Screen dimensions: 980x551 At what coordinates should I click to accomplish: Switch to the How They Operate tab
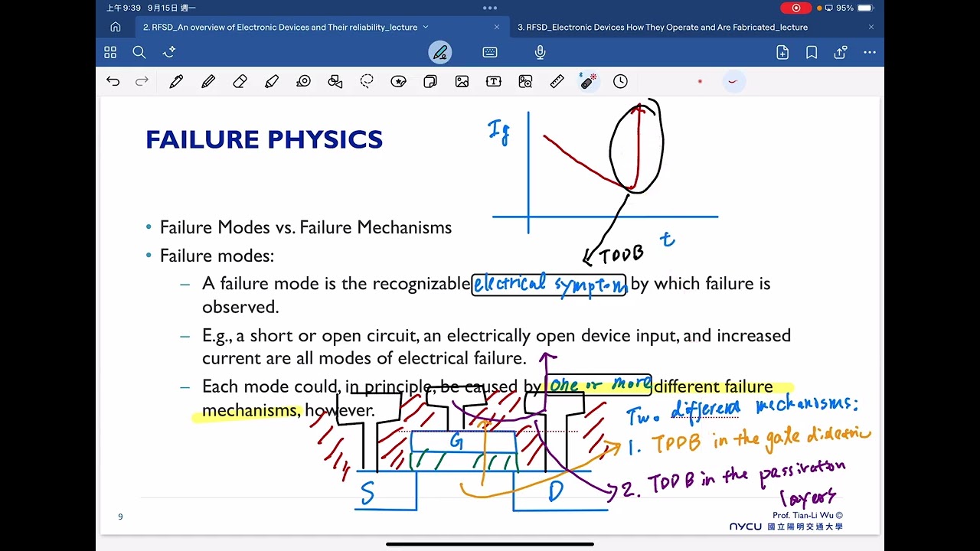[x=663, y=27]
